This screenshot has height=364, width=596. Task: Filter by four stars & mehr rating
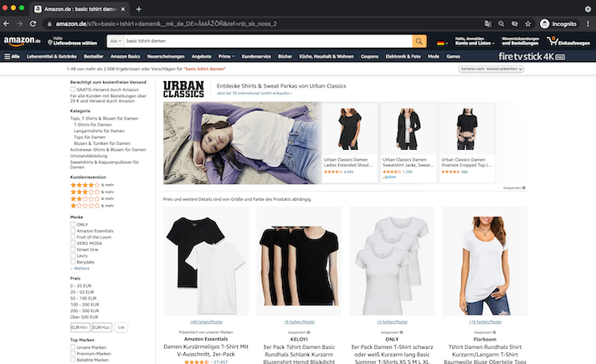[x=86, y=184]
